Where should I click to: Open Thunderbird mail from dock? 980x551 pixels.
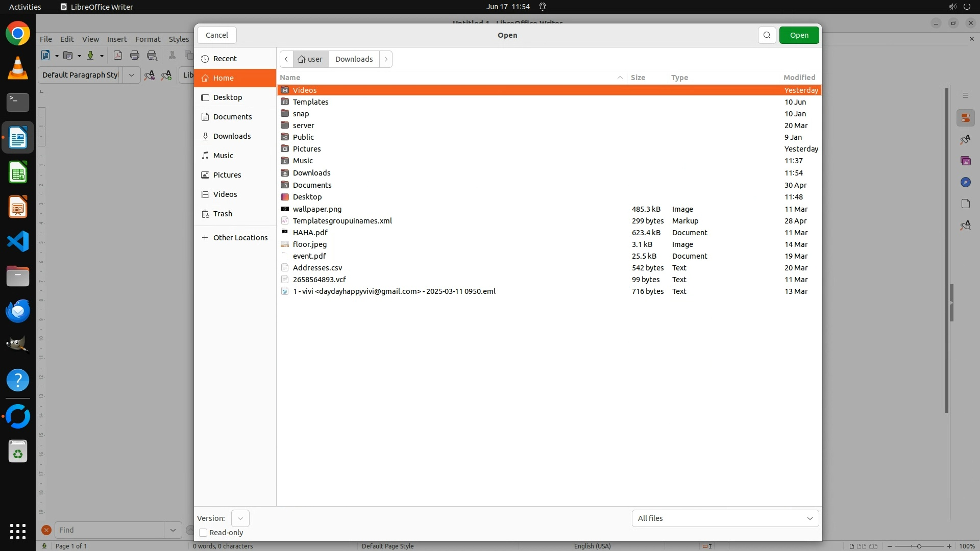18,311
